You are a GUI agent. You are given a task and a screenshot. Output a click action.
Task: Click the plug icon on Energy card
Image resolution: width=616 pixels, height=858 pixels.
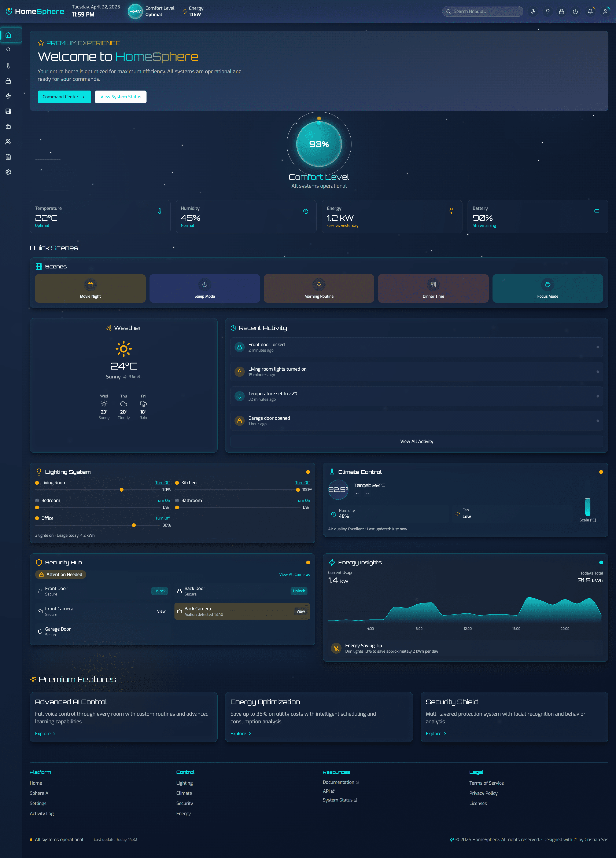tap(451, 211)
